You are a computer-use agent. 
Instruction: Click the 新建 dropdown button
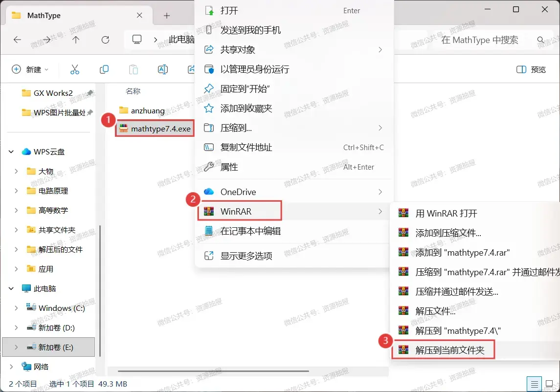pos(29,69)
